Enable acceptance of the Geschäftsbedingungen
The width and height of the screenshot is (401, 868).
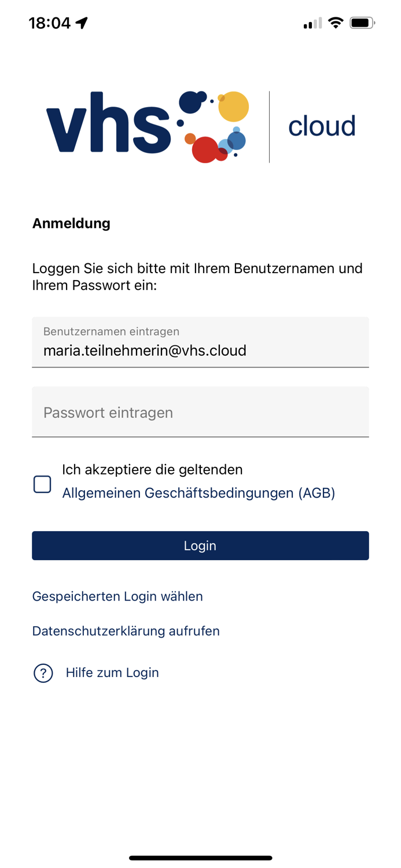[42, 484]
